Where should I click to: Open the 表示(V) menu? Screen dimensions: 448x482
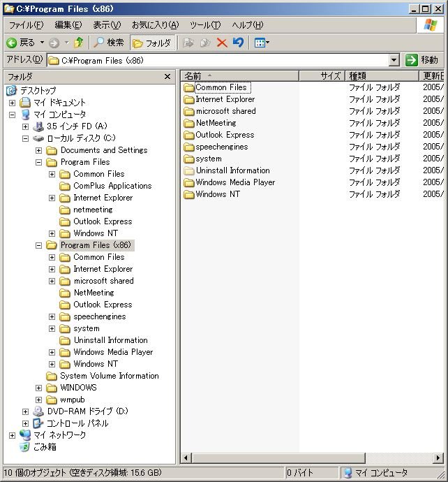(107, 25)
